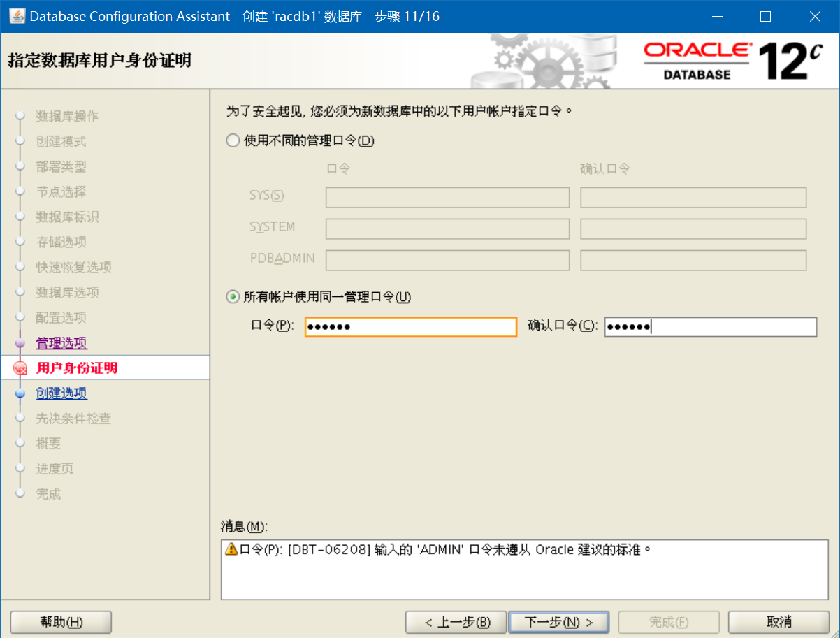840x638 pixels.
Task: Close the Database Configuration Assistant window
Action: tap(815, 16)
